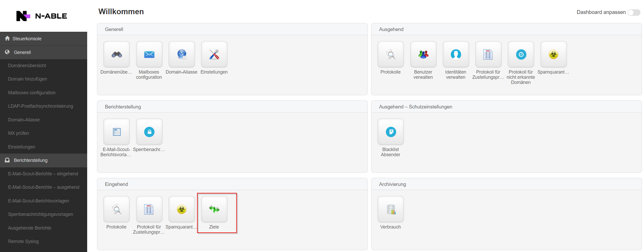Viewport: 644px width, 252px height.
Task: Click the N-ABLE logo
Action: (42, 16)
